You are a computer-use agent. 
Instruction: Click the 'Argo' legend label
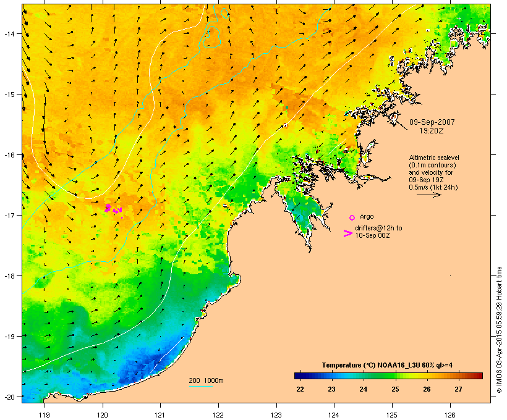point(367,216)
